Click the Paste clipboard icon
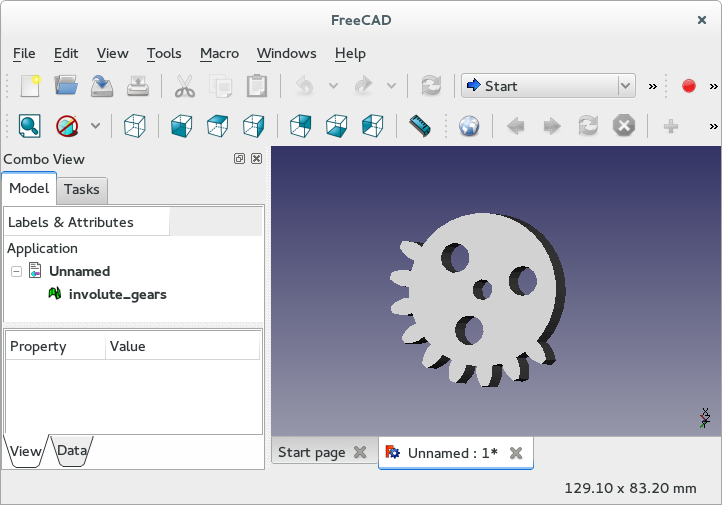Image resolution: width=722 pixels, height=505 pixels. [256, 86]
